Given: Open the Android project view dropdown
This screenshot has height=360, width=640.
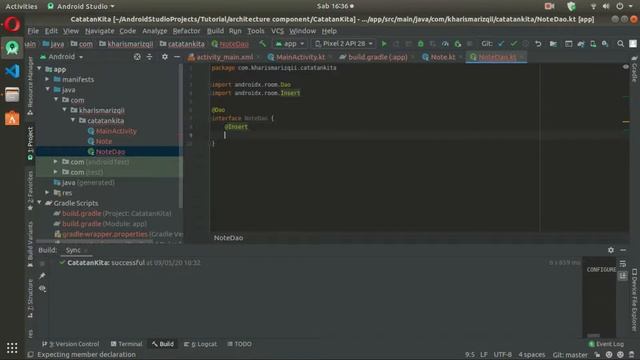Looking at the screenshot, I should pyautogui.click(x=62, y=57).
